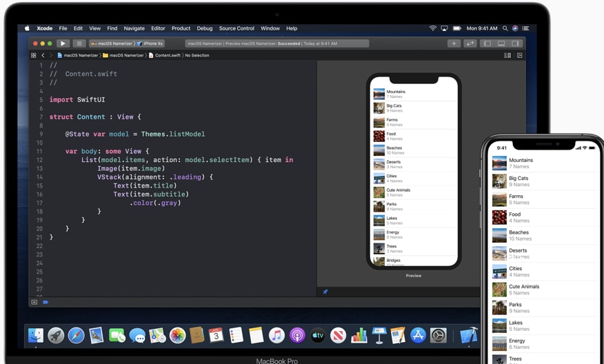
Task: Tap the Lakes row on the right iPhone
Action: point(544,325)
